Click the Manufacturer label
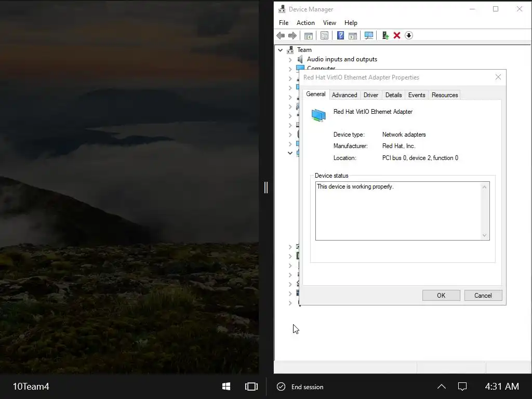The height and width of the screenshot is (399, 532). [351, 146]
